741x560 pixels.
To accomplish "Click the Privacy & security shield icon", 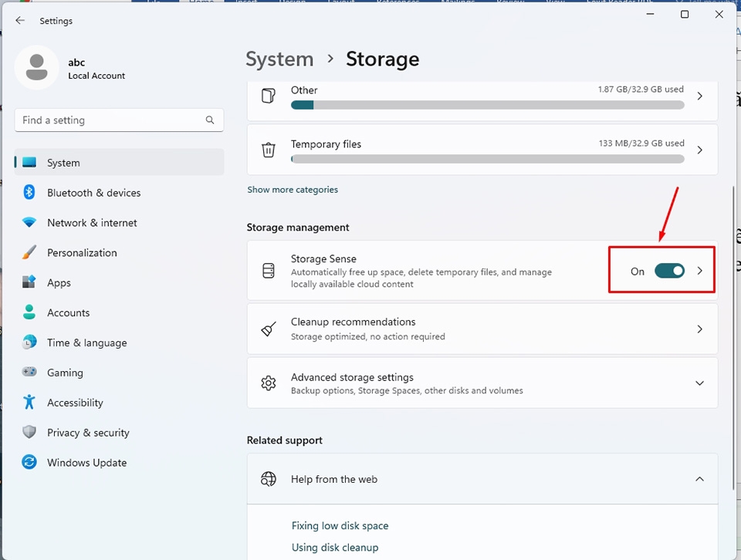I will (x=29, y=432).
